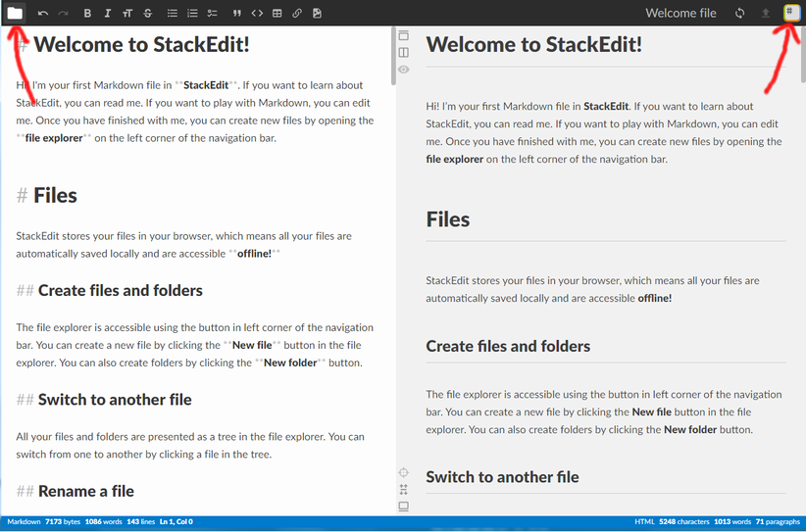Viewport: 806px width, 532px height.
Task: Insert an image using the image icon
Action: pyautogui.click(x=317, y=14)
